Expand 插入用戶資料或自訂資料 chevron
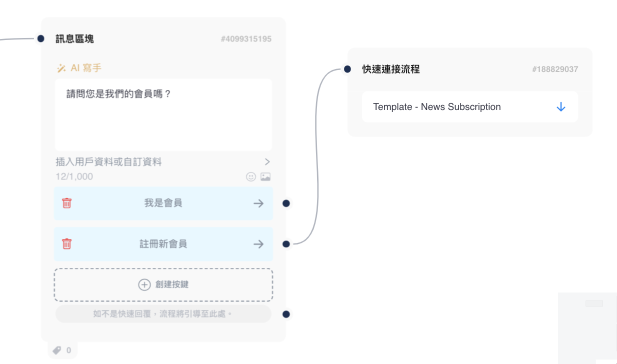Screen dimensions: 617x364 267,161
